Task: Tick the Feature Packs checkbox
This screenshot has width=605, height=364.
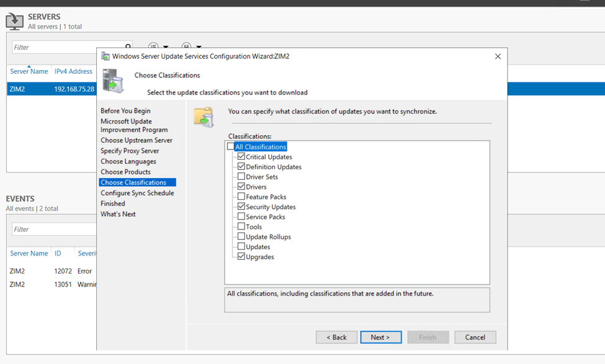Action: [241, 197]
